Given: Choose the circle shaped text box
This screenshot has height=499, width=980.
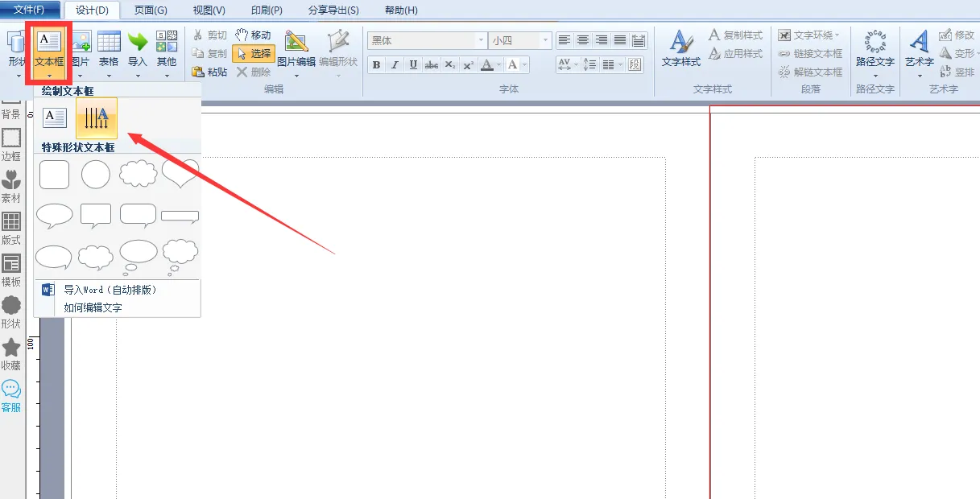Looking at the screenshot, I should coord(96,174).
